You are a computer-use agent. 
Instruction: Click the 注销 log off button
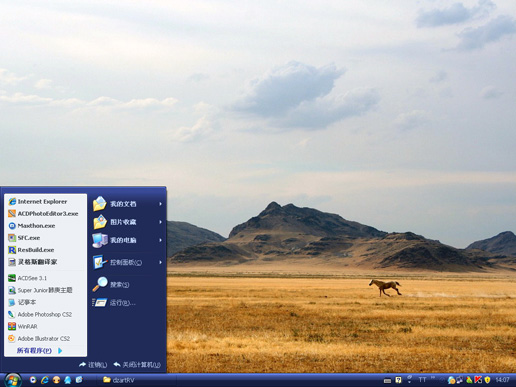pyautogui.click(x=93, y=365)
